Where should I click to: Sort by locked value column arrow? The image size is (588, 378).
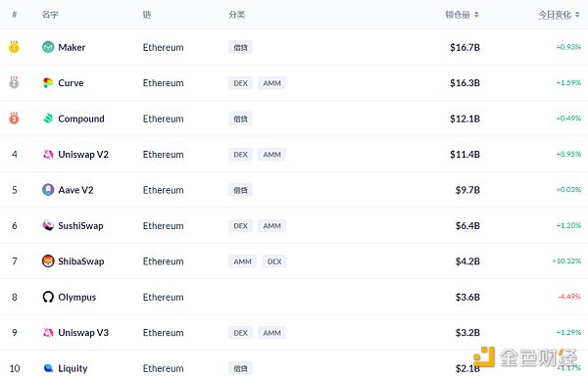click(x=476, y=15)
